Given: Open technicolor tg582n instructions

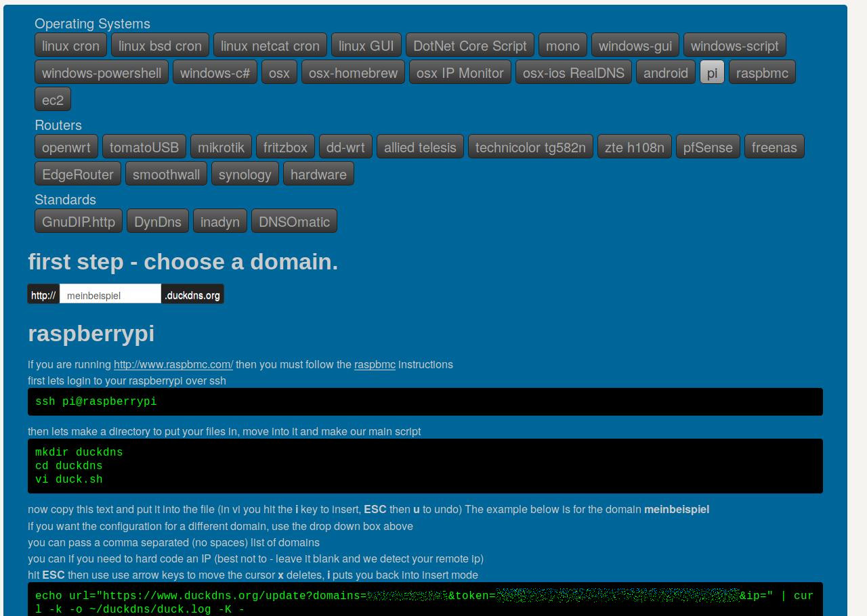Looking at the screenshot, I should [530, 147].
